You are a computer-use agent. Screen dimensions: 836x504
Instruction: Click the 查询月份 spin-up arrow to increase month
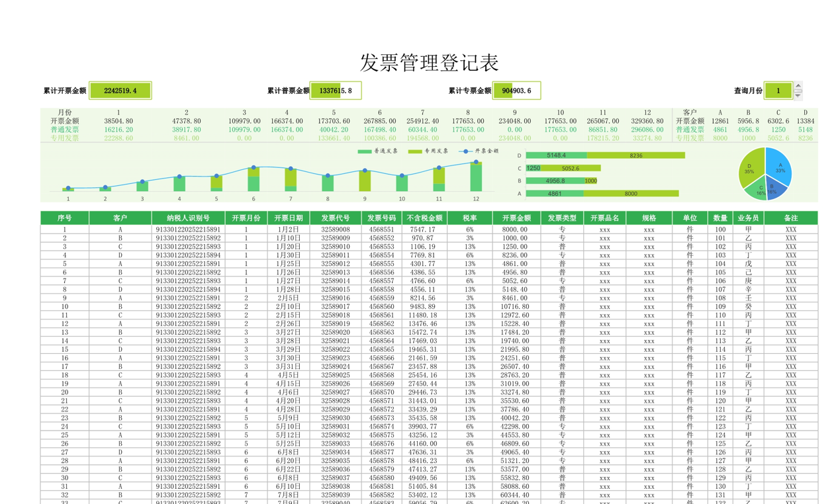798,85
